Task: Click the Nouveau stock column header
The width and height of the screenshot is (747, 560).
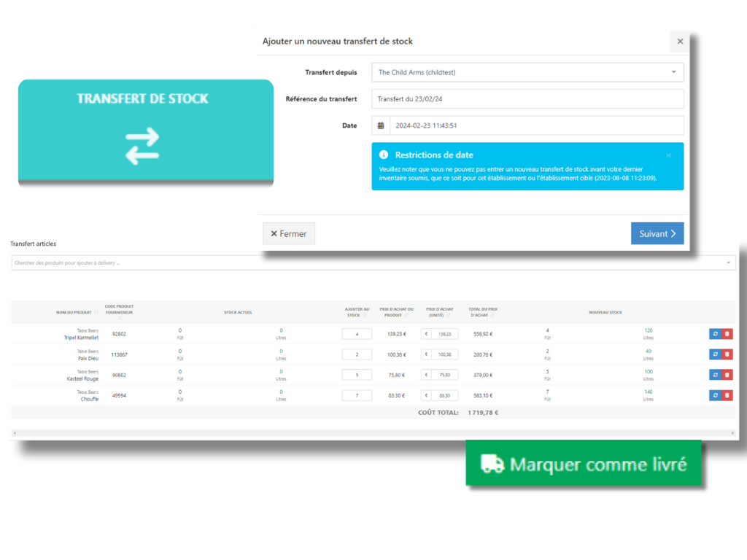Action: (605, 312)
